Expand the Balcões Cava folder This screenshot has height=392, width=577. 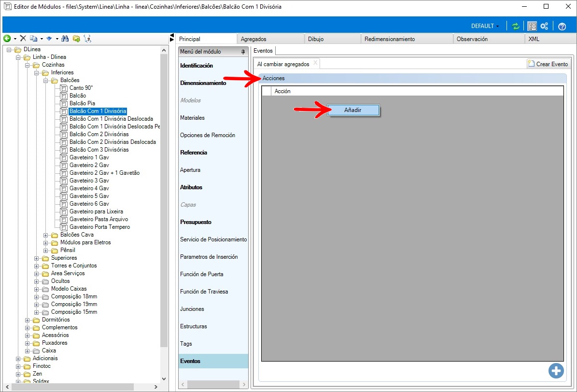click(x=46, y=235)
